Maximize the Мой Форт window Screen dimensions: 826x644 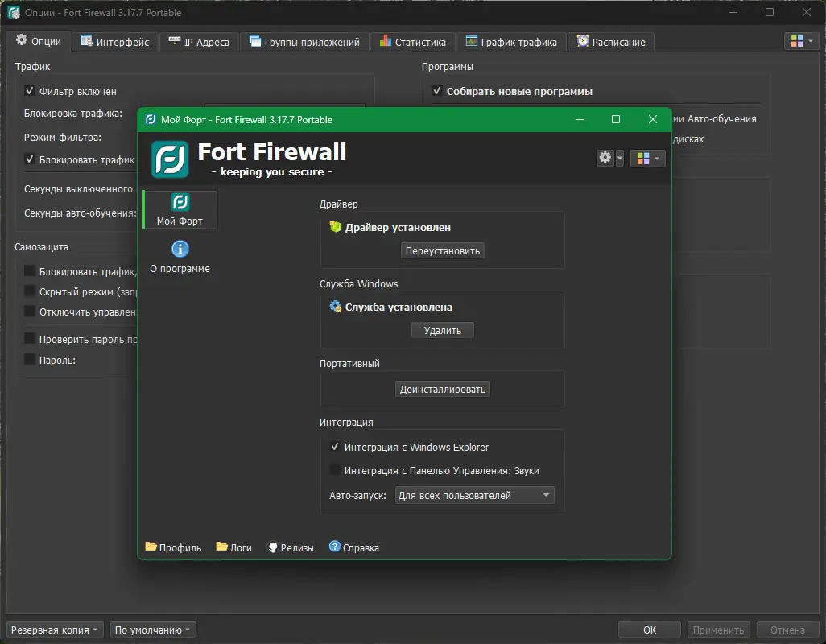pos(616,119)
